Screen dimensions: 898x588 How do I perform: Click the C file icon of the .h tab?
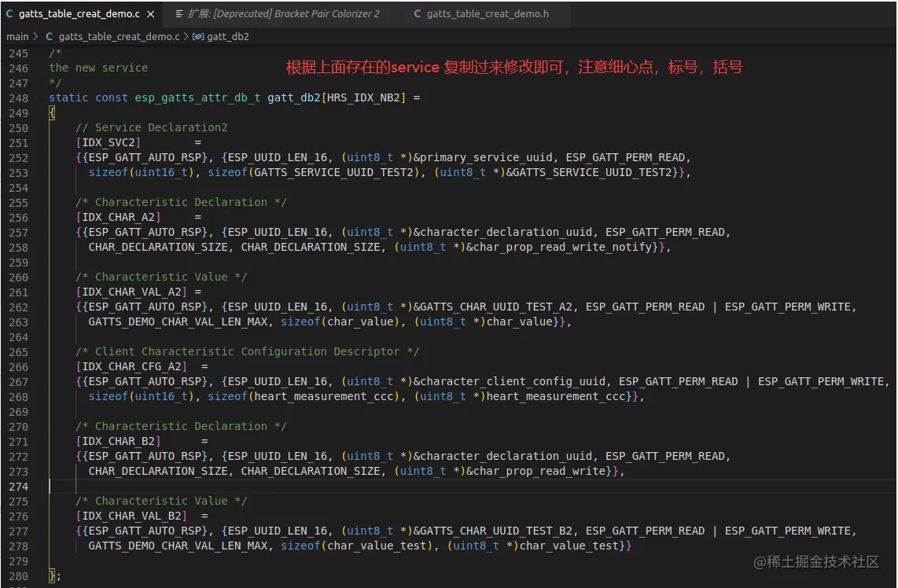click(x=417, y=13)
